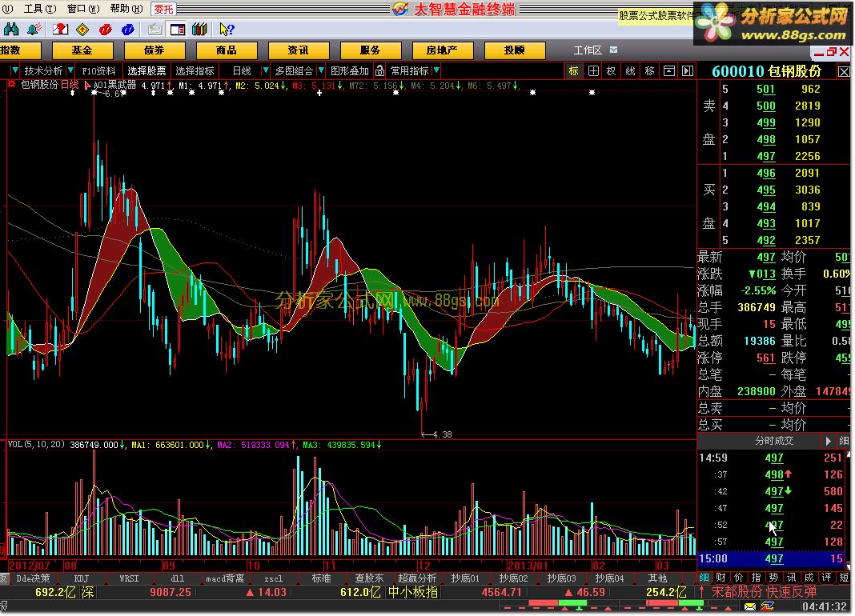This screenshot has width=855, height=616.
Task: Toggle the 权 ex-rights adjustment button
Action: (612, 71)
